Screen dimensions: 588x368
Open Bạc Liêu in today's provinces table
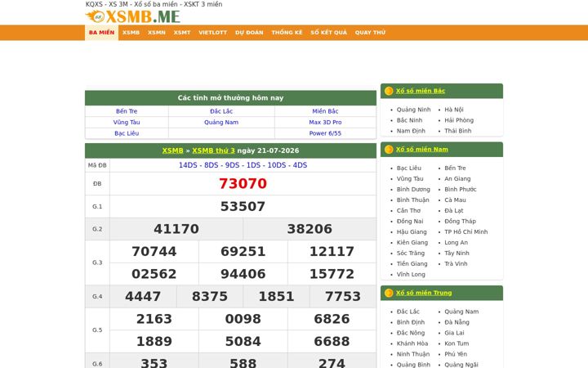[127, 133]
